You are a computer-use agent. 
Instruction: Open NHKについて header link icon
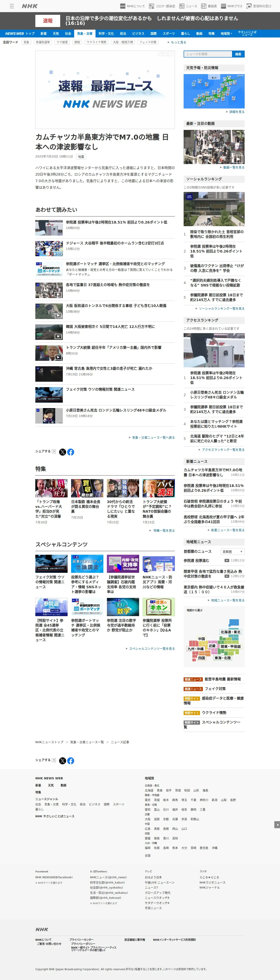[123, 6]
